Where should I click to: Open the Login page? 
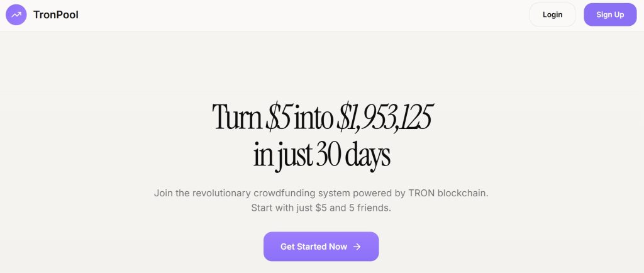[552, 14]
